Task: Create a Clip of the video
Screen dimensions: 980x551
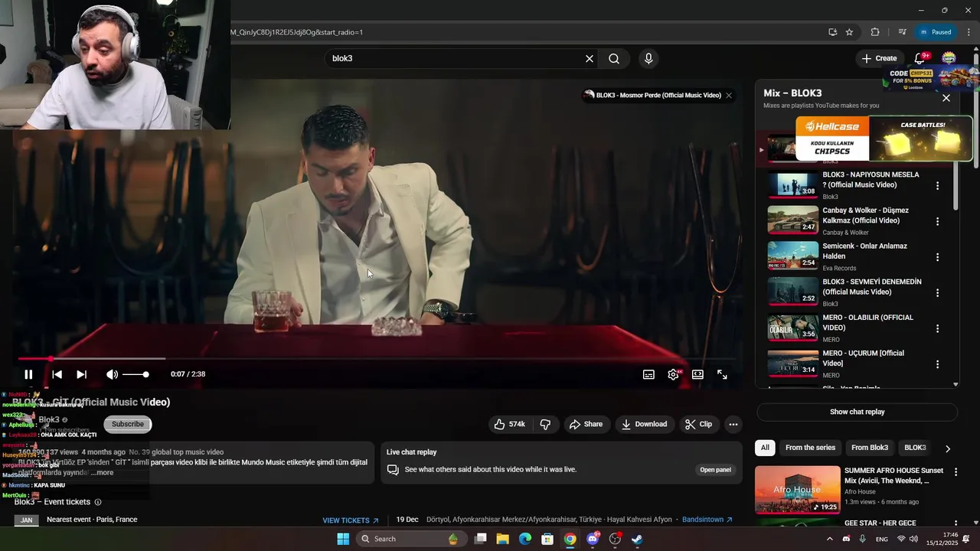Action: coord(698,424)
